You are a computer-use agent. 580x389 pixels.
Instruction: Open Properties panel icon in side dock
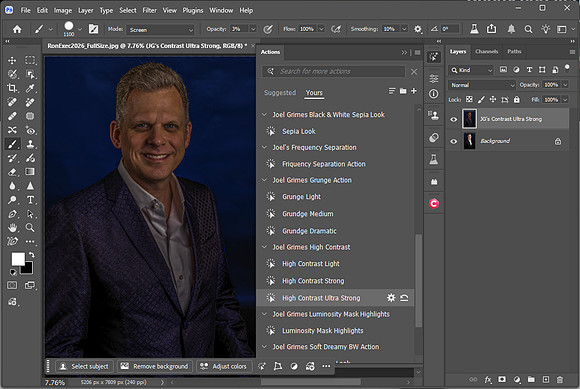click(434, 78)
